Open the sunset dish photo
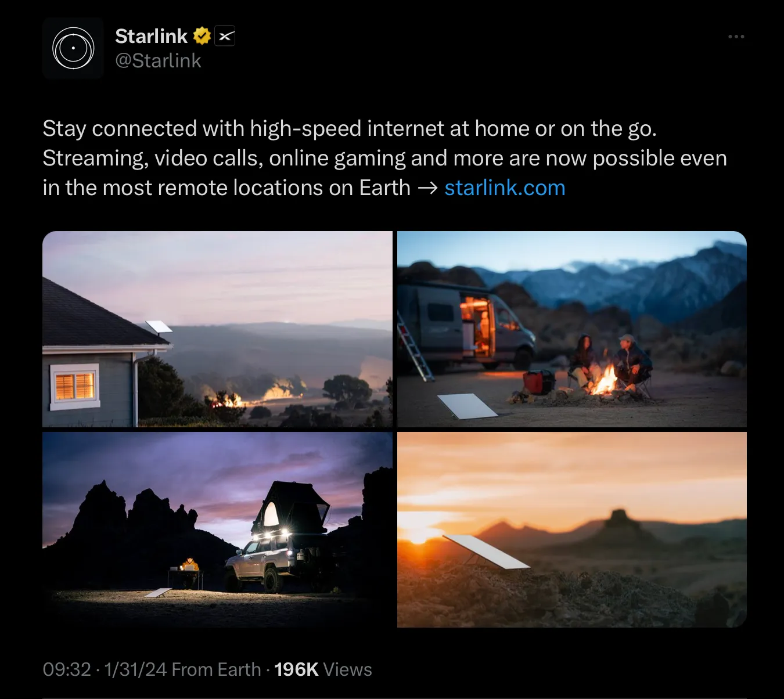The image size is (784, 699). point(572,529)
